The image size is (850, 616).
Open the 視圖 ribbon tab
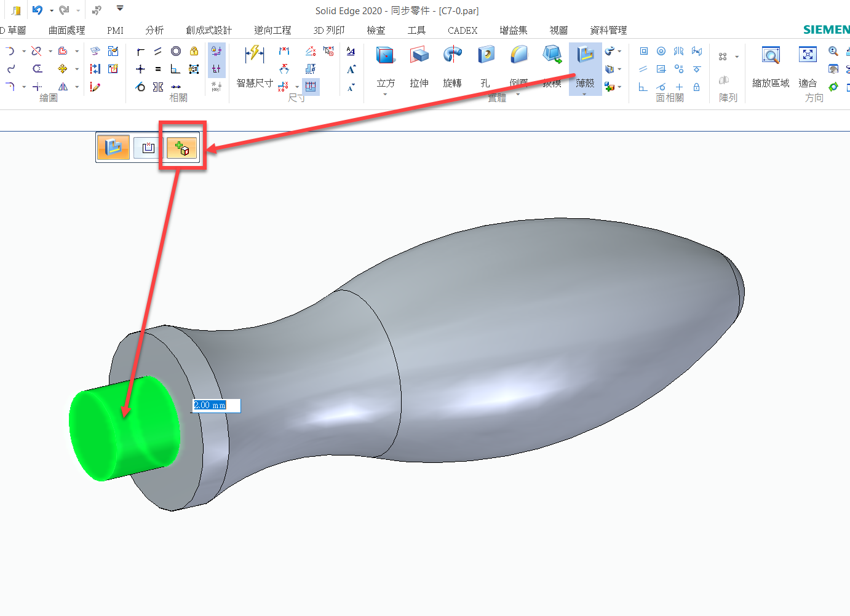(x=558, y=30)
